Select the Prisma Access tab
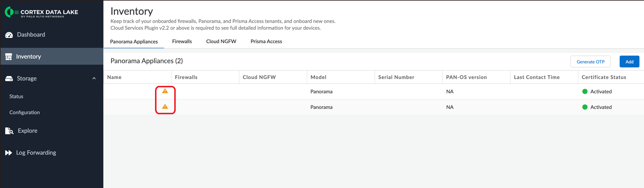This screenshot has width=644, height=188. 266,41
